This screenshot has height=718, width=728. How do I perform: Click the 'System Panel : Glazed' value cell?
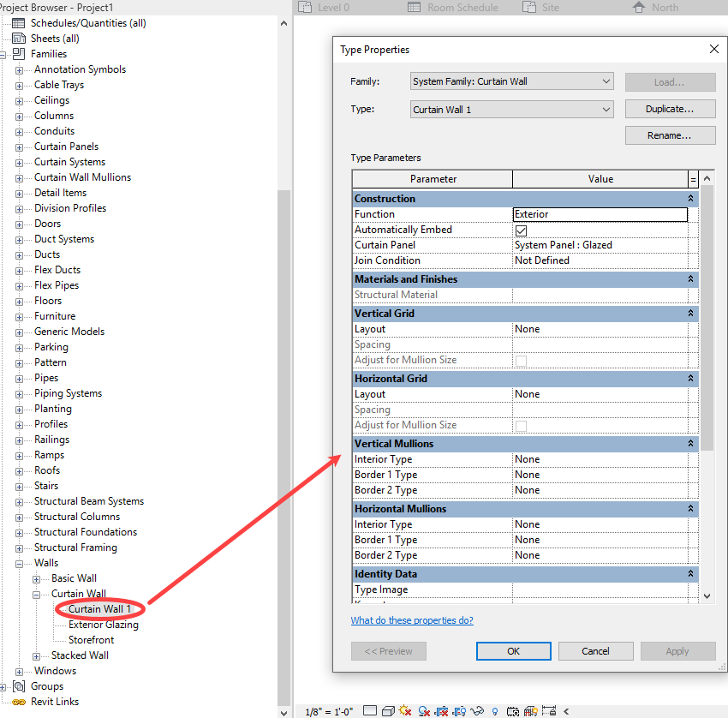(x=600, y=245)
